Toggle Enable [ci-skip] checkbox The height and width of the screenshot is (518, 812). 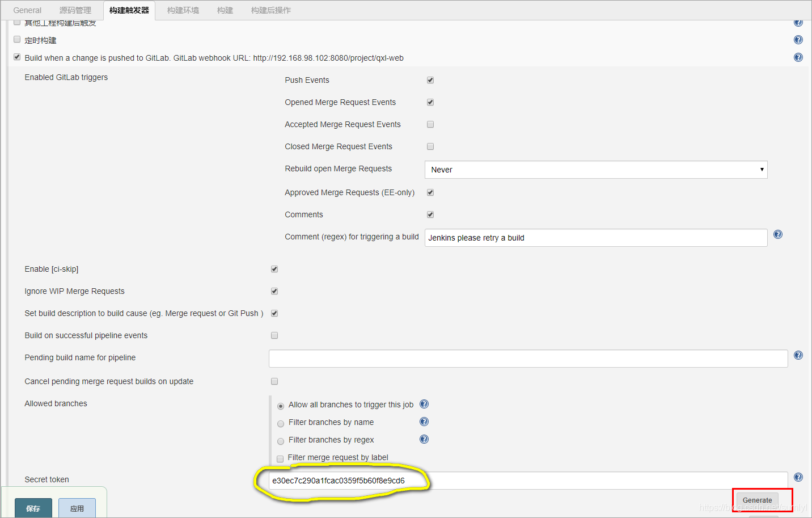(274, 269)
